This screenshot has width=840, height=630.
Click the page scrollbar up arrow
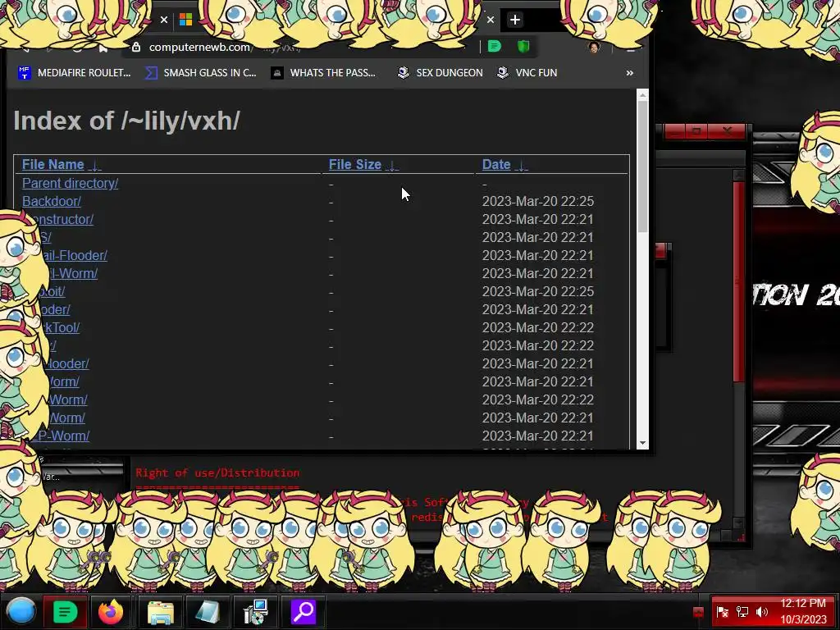pyautogui.click(x=642, y=94)
